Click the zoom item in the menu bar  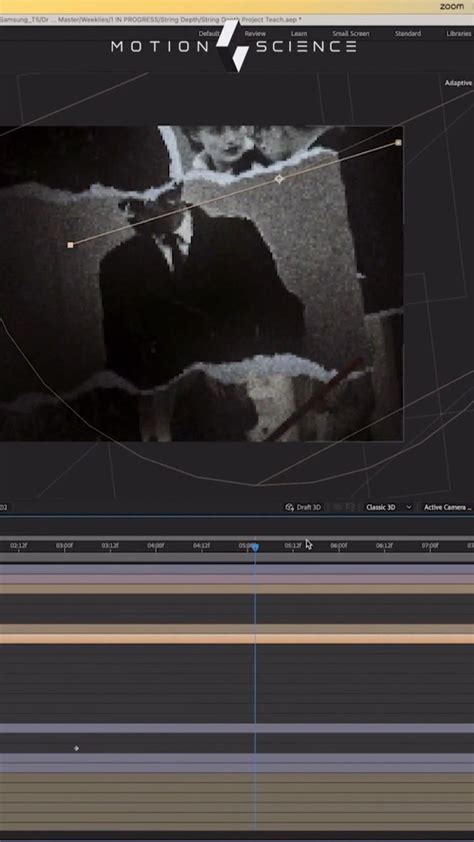click(x=451, y=6)
